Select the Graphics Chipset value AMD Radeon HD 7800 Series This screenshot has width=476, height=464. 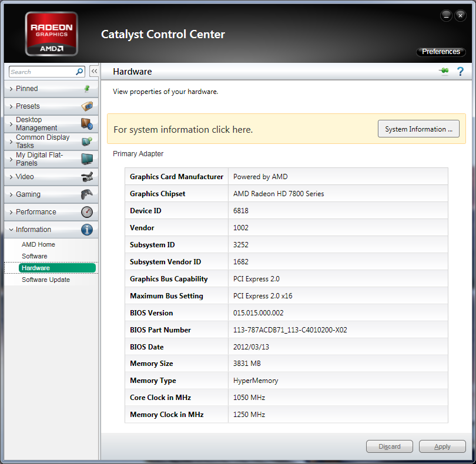tap(279, 194)
